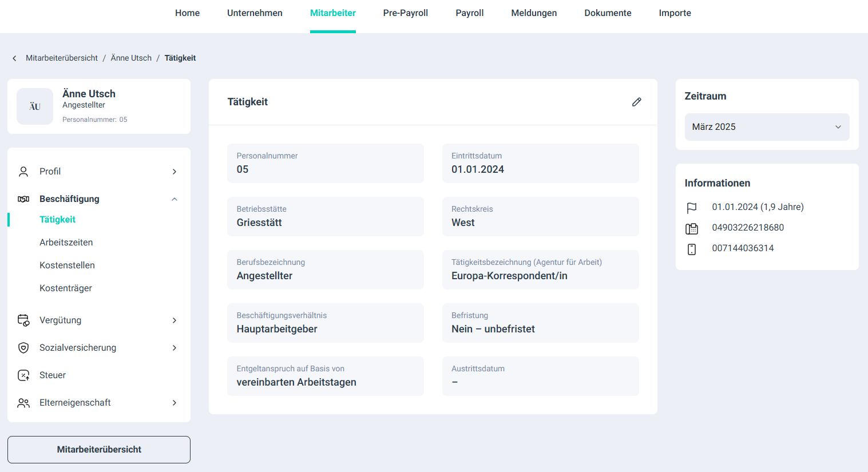The width and height of the screenshot is (868, 472).
Task: Switch to the Dokumente tab
Action: tap(608, 13)
